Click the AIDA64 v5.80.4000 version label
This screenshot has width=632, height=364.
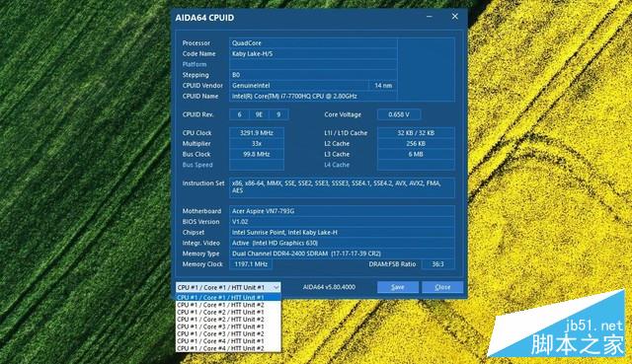[x=329, y=287]
